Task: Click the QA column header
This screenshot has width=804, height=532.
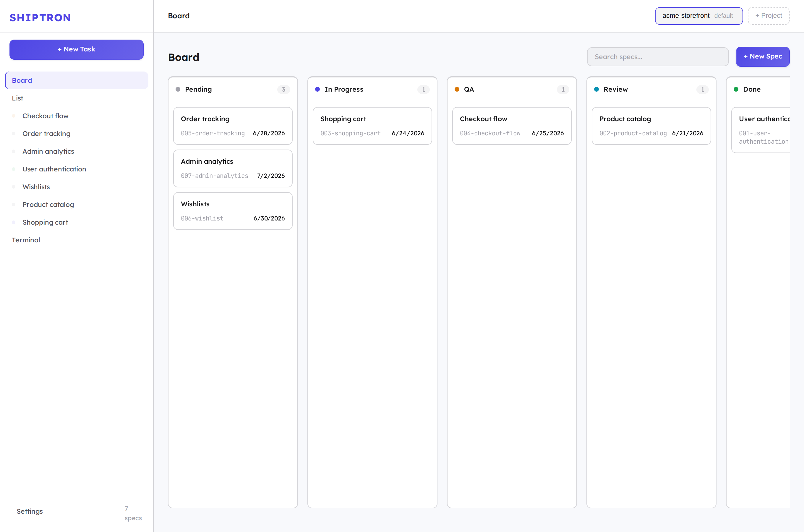Action: [512, 89]
